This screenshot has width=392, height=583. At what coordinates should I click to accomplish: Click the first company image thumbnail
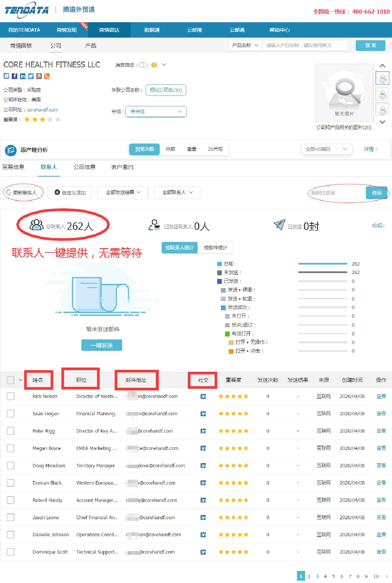[383, 78]
